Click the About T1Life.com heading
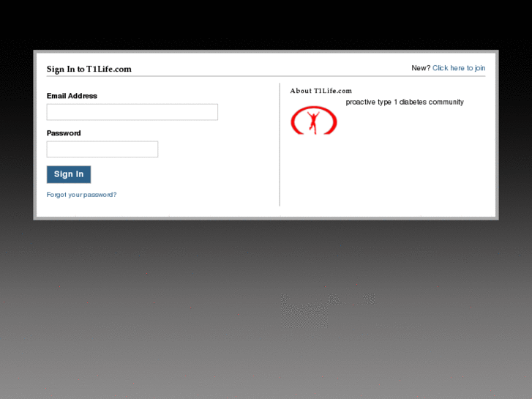Screen dimensions: 532x399 pyautogui.click(x=321, y=91)
